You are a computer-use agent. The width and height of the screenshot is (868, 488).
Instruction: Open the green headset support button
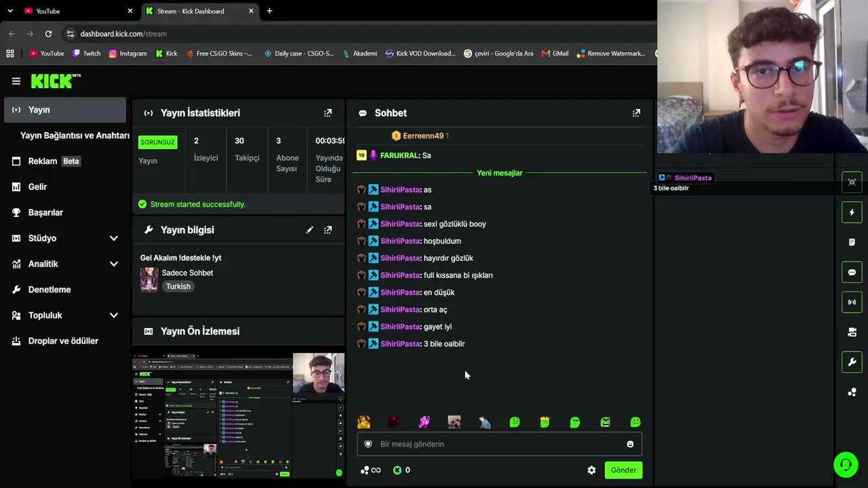coord(846,465)
